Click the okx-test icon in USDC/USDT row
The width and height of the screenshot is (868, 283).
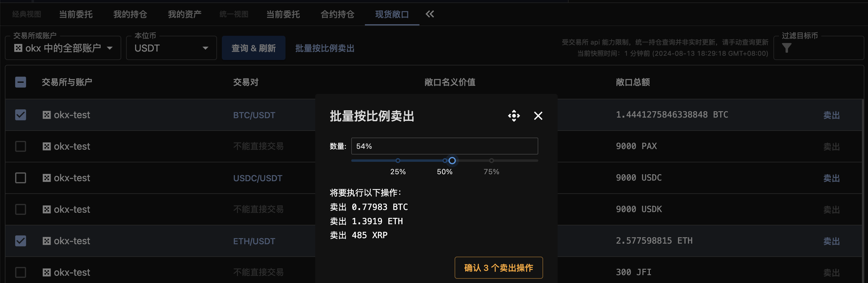[x=46, y=178]
